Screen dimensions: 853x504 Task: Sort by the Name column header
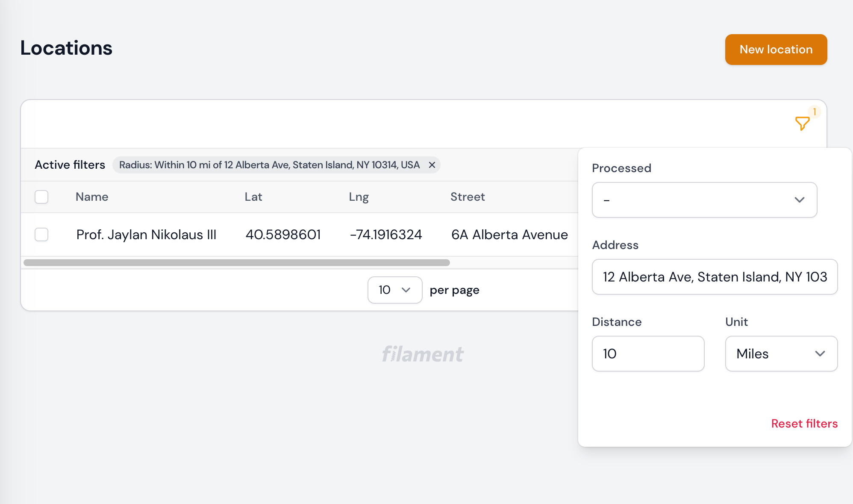92,197
